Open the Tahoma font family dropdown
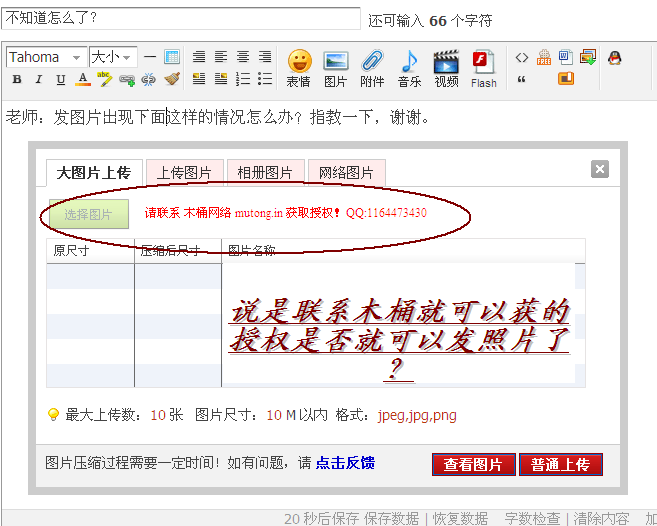Viewport: 657px width, 526px height. point(46,57)
